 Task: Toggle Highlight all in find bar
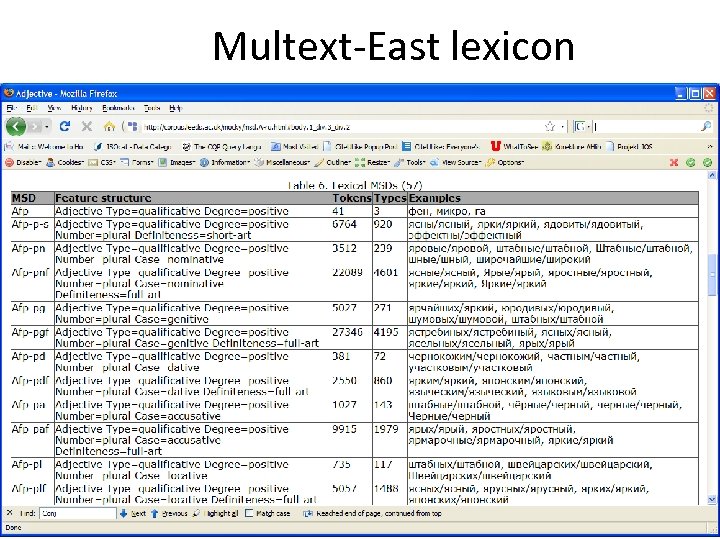pyautogui.click(x=215, y=513)
